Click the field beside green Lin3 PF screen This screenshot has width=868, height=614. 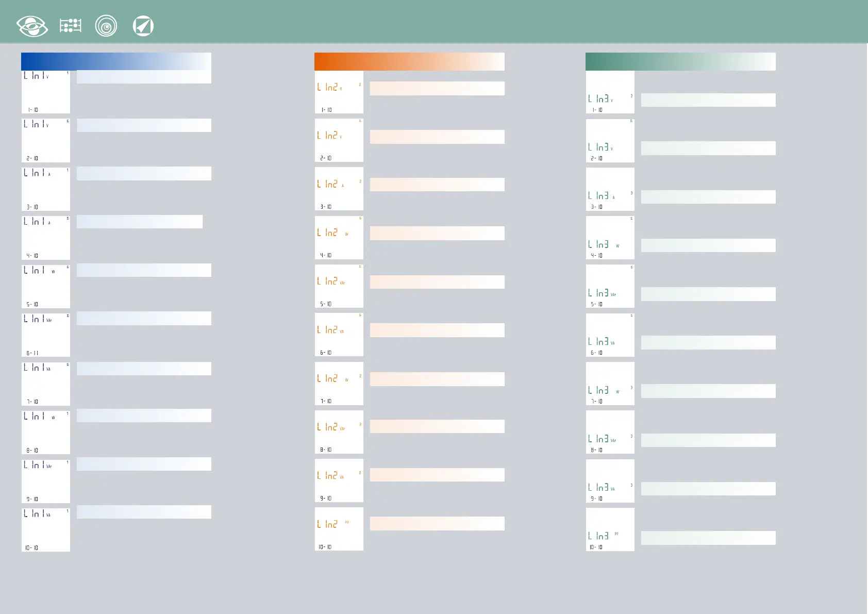pos(708,538)
